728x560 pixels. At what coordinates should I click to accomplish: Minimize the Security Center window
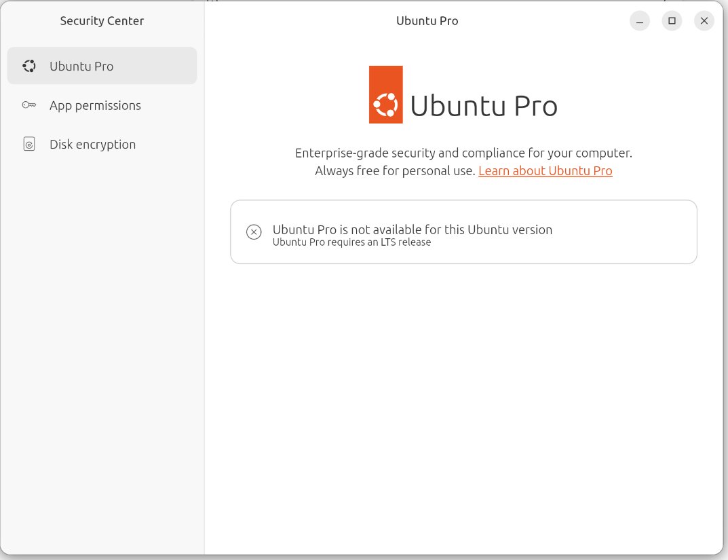click(639, 21)
